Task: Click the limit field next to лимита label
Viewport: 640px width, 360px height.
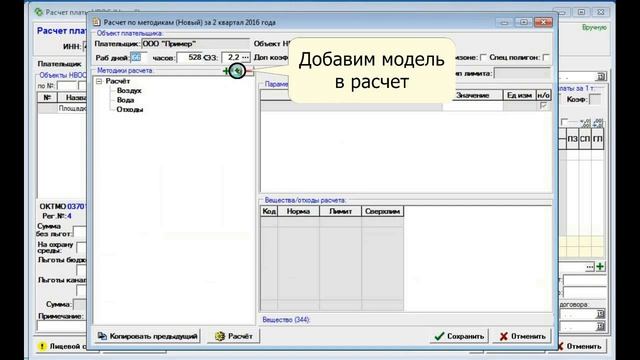Action: 522,73
